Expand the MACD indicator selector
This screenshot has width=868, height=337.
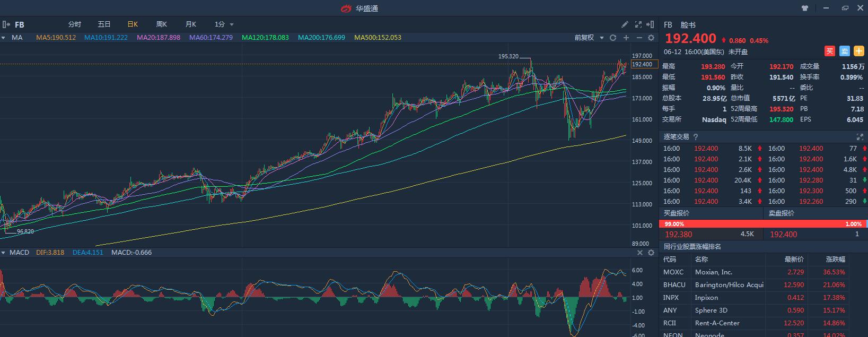coord(3,253)
